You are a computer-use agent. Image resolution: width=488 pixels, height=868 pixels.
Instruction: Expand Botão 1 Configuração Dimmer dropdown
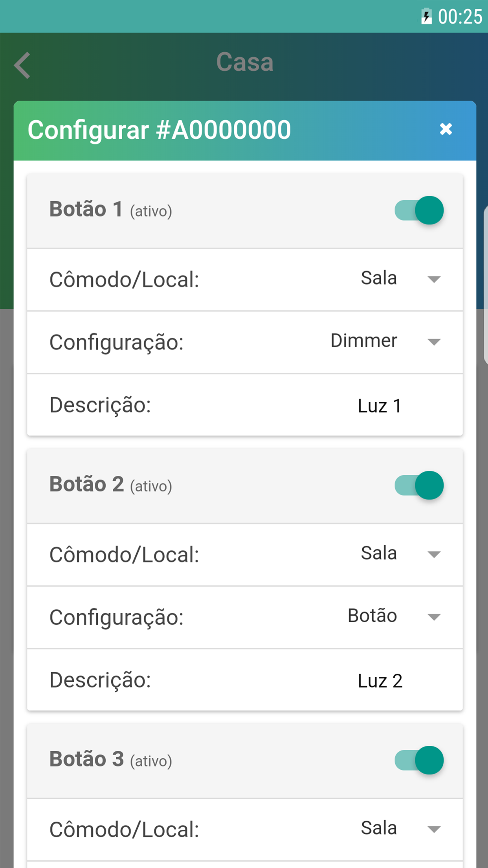click(x=434, y=342)
